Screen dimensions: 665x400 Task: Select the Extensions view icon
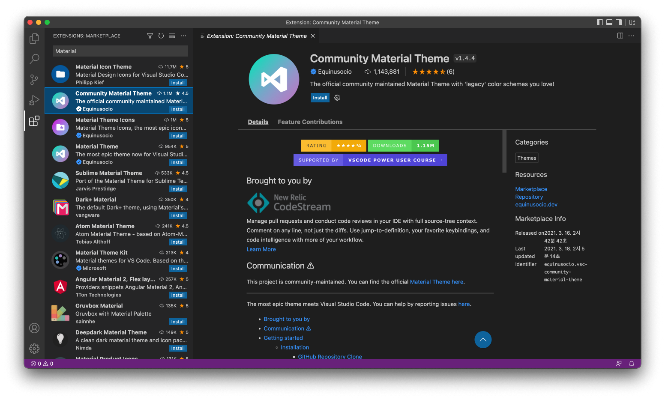click(34, 121)
